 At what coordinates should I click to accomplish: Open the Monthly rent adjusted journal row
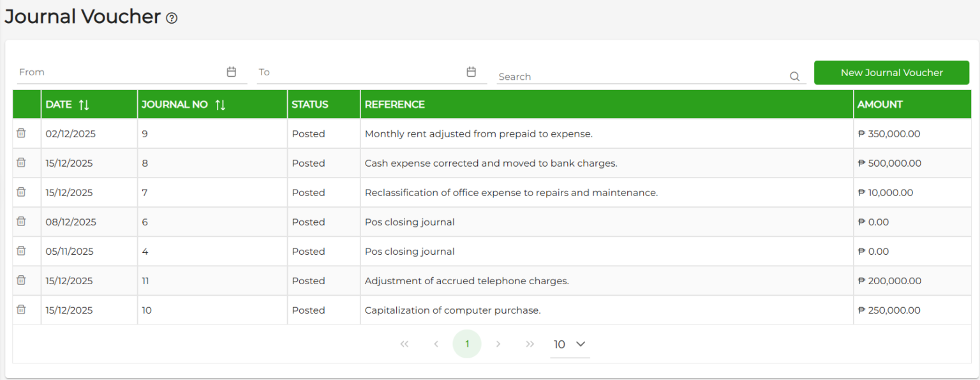coord(479,134)
